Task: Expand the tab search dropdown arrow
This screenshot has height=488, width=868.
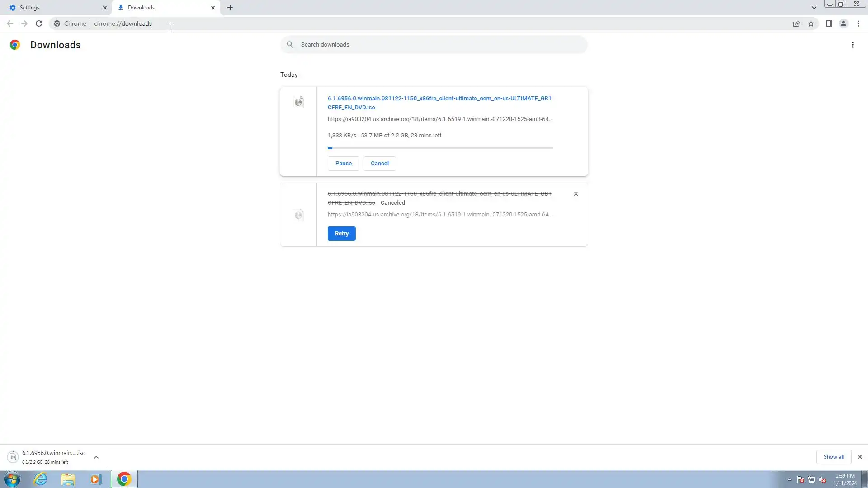Action: click(814, 8)
